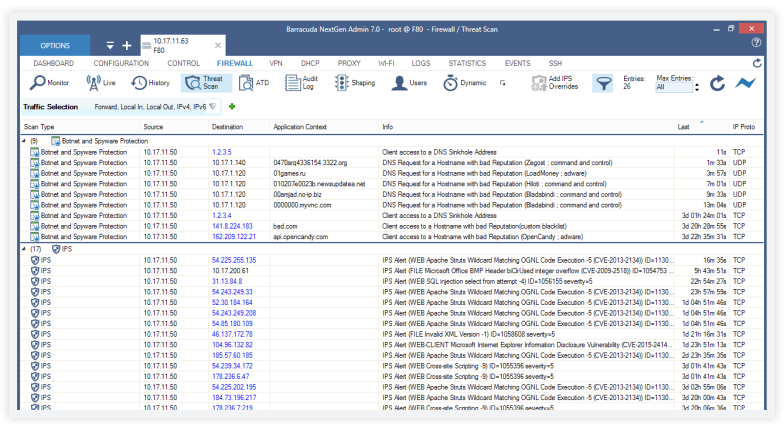Viewport: 784px width, 424px height.
Task: Toggle the filter funnel icon
Action: click(603, 83)
